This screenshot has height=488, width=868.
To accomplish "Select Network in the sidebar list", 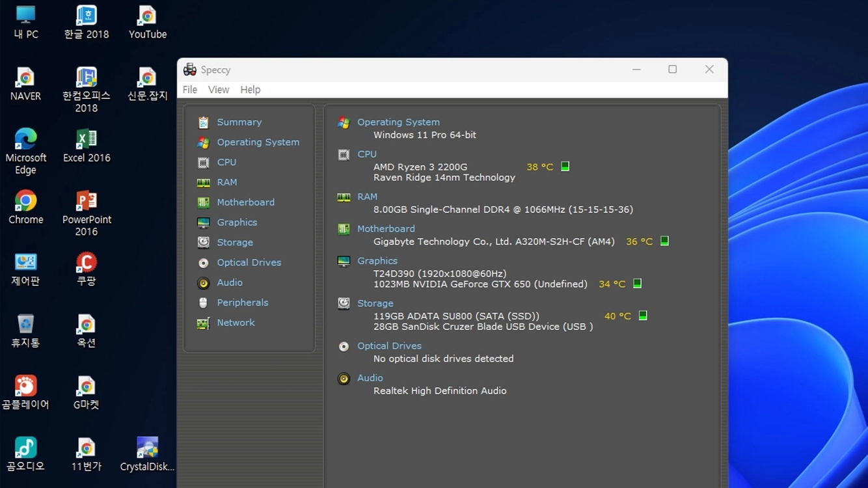I will tap(236, 323).
